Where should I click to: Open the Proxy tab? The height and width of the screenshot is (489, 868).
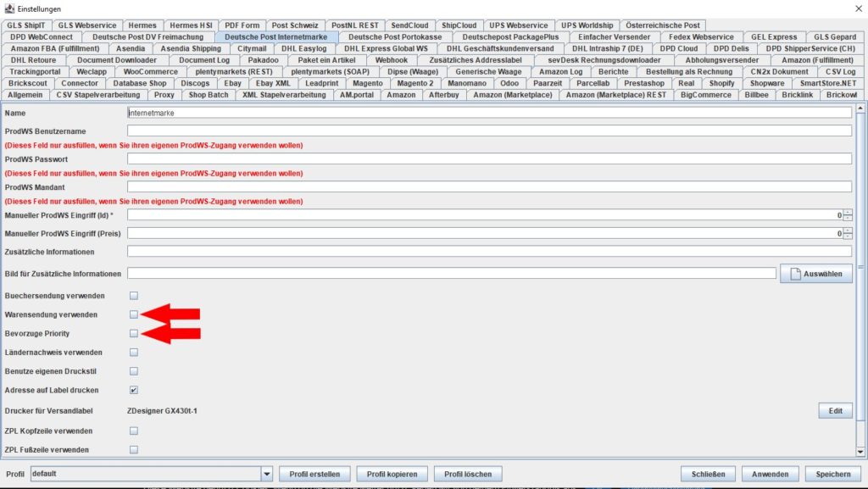coord(164,95)
